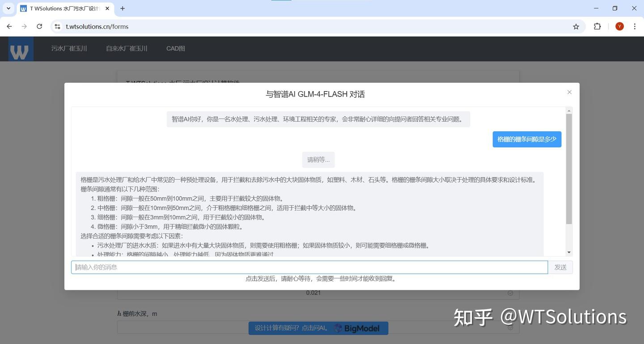This screenshot has width=644, height=344.
Task: Open the CAD图 nav item
Action: click(176, 48)
